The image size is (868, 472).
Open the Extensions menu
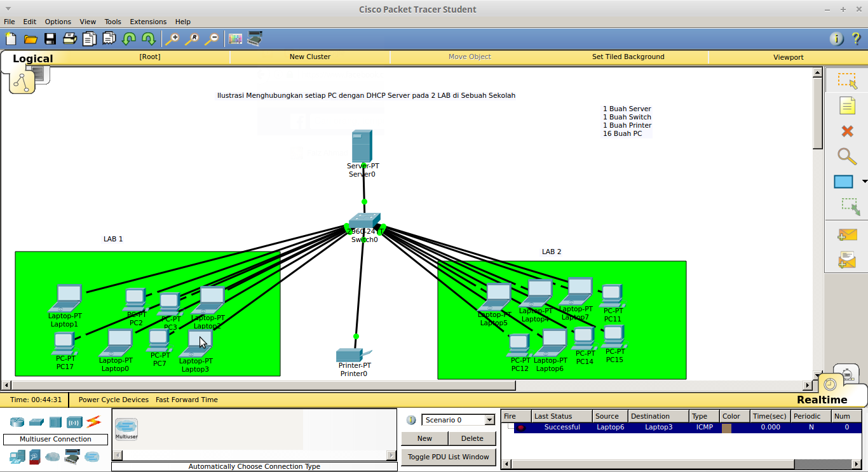pos(148,21)
